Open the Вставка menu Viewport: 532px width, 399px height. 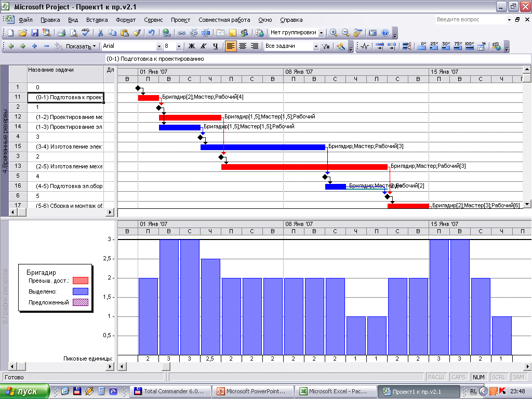coord(97,20)
